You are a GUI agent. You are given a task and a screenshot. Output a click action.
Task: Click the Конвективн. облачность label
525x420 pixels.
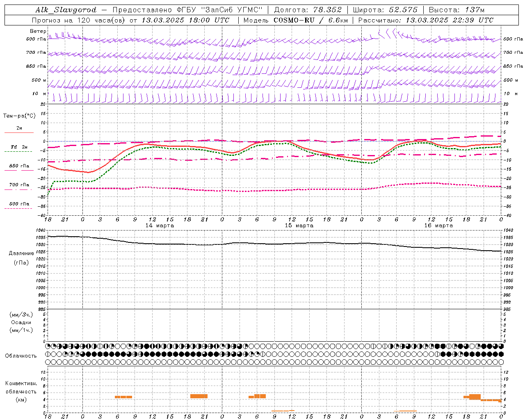pyautogui.click(x=21, y=388)
